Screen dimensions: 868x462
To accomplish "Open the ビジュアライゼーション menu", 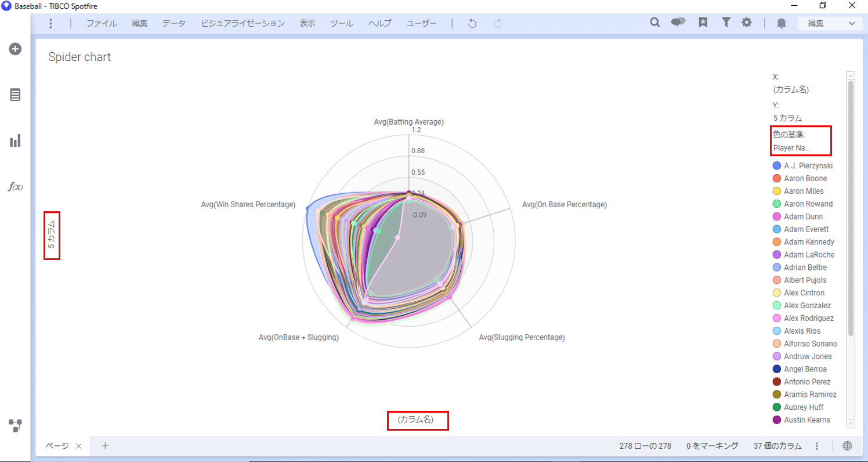I will [x=243, y=23].
